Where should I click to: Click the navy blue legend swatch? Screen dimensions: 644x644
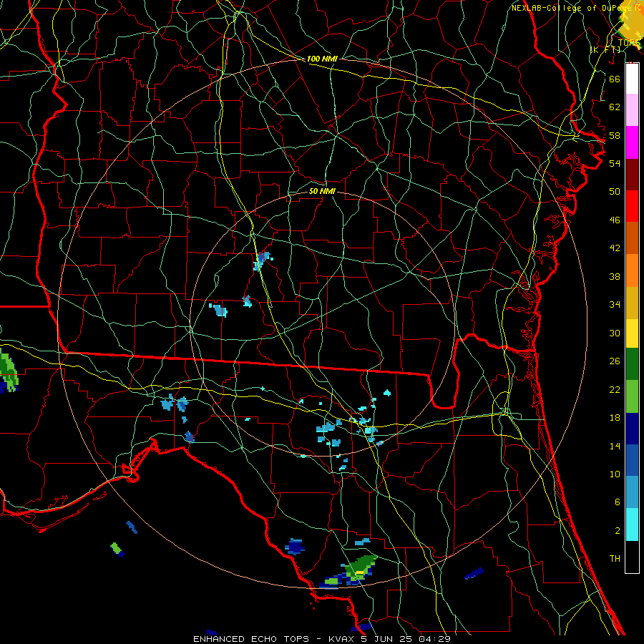click(x=632, y=429)
